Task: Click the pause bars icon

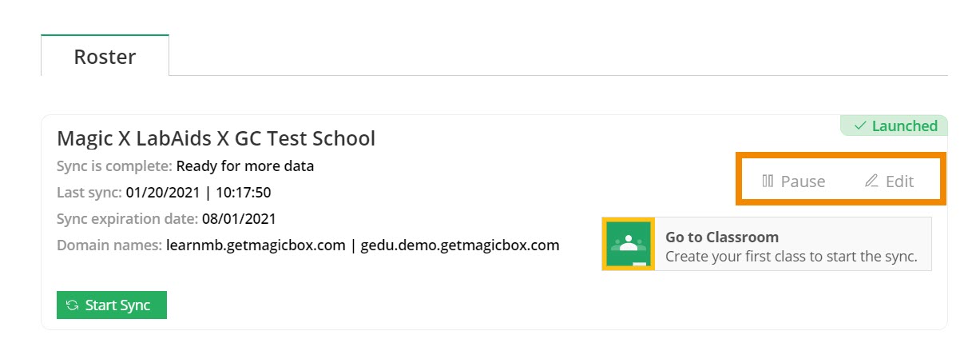Action: [768, 181]
